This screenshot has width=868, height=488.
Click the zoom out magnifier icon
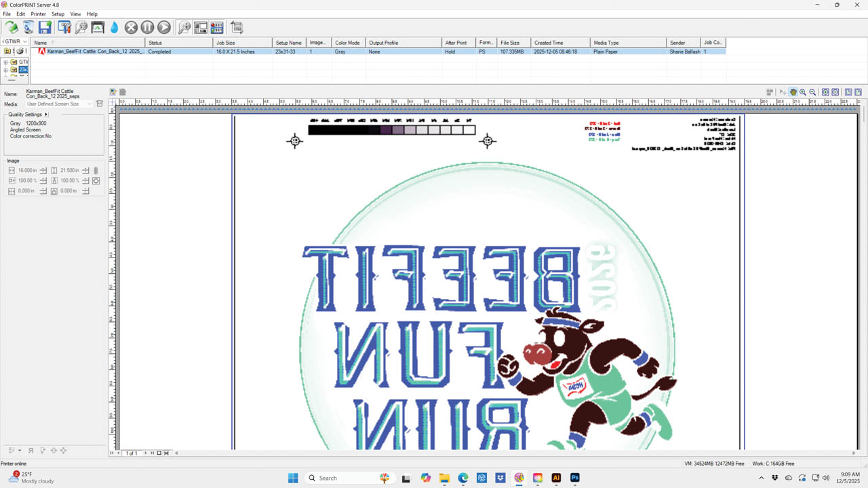[812, 92]
